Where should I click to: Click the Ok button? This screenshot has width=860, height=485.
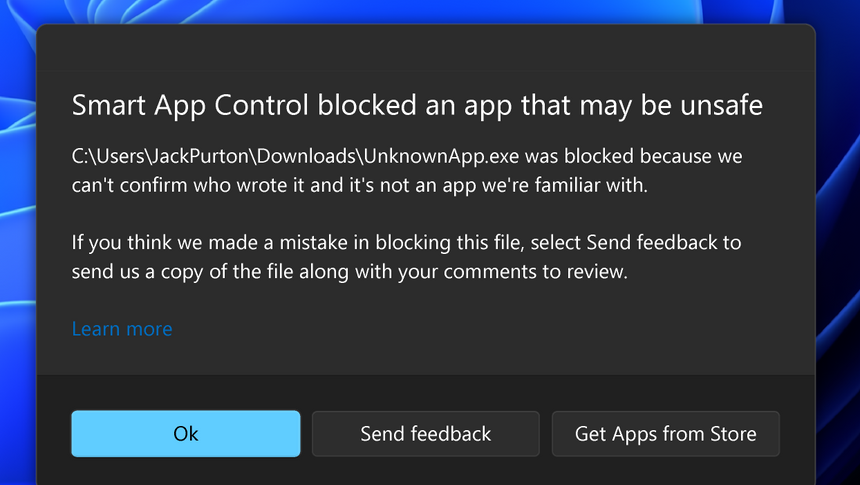[x=186, y=433]
